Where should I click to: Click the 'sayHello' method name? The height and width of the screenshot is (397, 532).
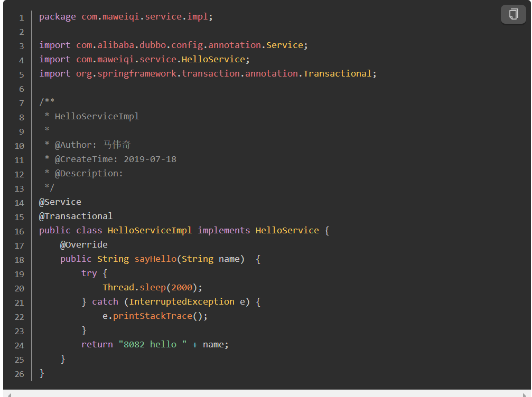155,259
